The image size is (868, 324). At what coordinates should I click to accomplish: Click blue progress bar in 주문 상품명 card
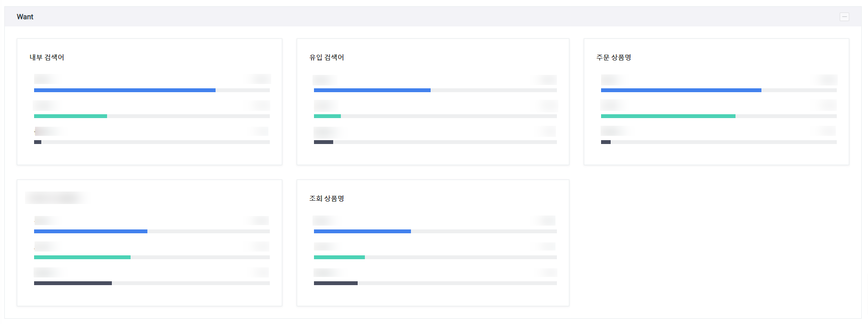681,90
